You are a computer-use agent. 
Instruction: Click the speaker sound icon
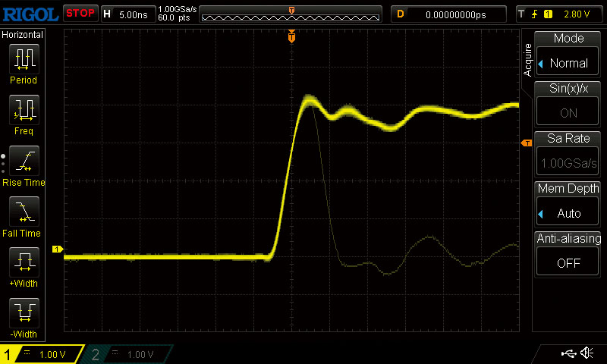(x=587, y=353)
